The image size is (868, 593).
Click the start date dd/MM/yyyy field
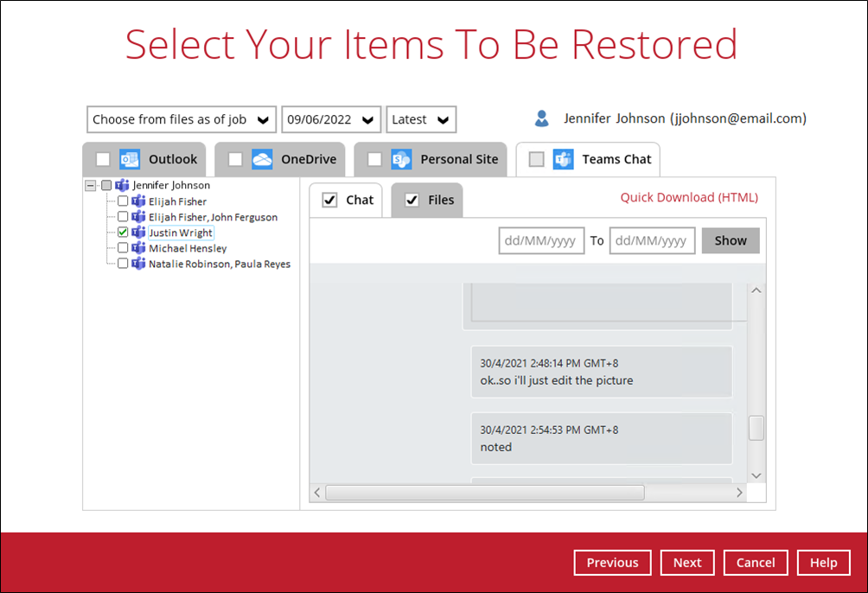coord(541,241)
